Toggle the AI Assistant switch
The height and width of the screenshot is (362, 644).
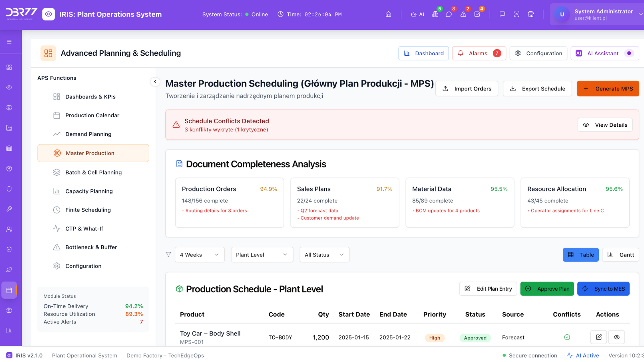[x=629, y=53]
